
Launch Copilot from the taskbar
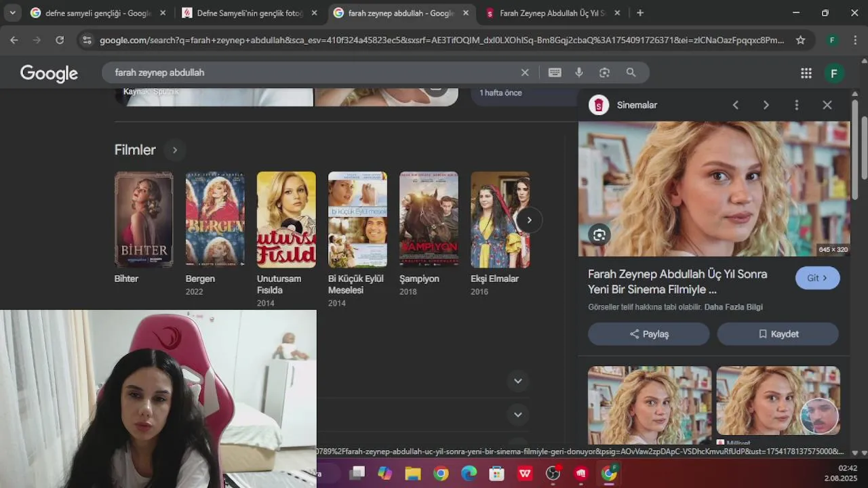pyautogui.click(x=384, y=473)
